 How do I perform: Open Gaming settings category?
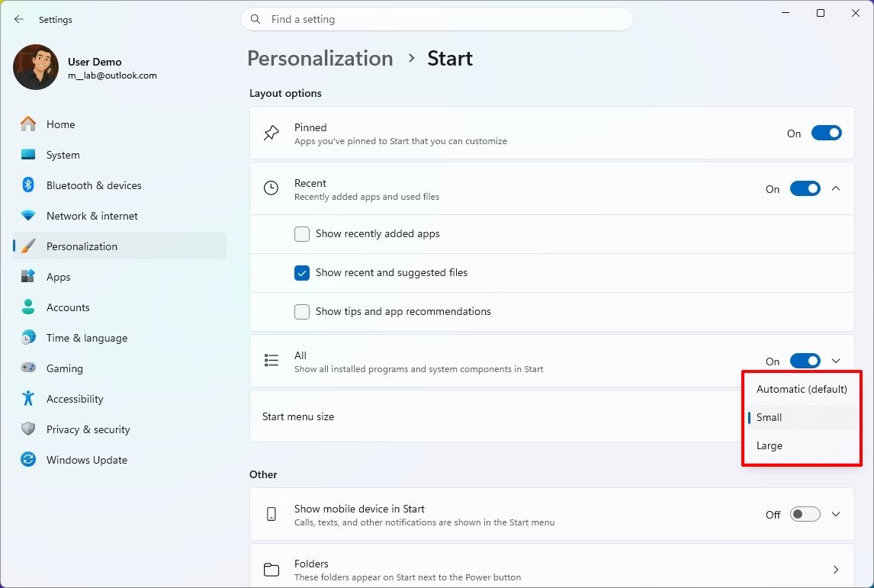(x=119, y=368)
